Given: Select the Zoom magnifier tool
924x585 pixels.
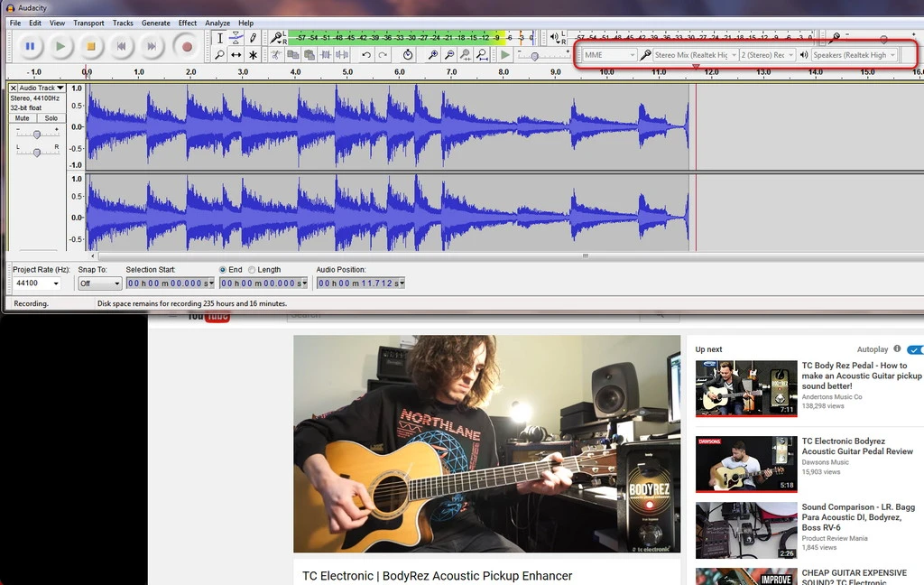Looking at the screenshot, I should click(220, 55).
